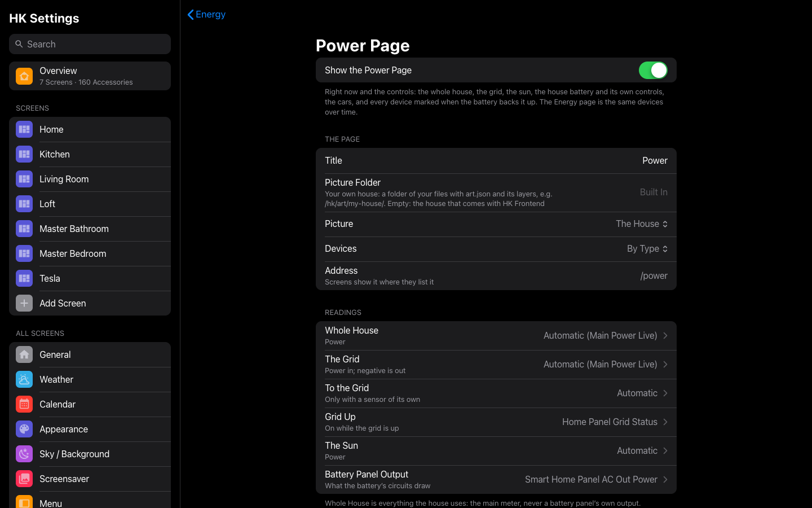812x508 pixels.
Task: Edit the Title field value Power
Action: coord(655,161)
